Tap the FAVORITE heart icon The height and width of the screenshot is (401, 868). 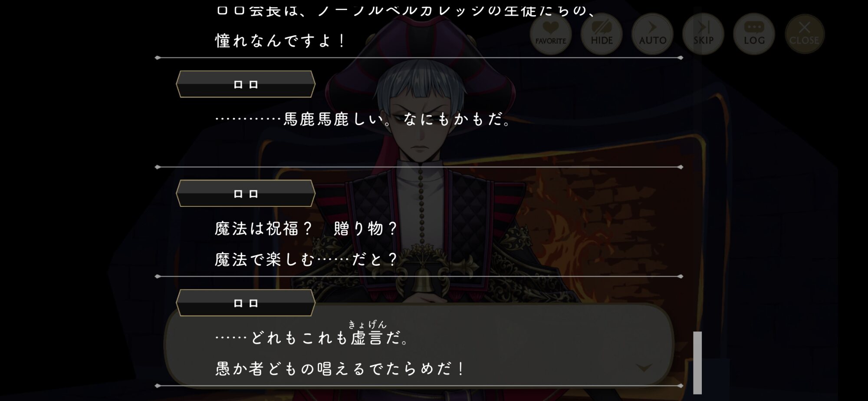click(x=550, y=33)
